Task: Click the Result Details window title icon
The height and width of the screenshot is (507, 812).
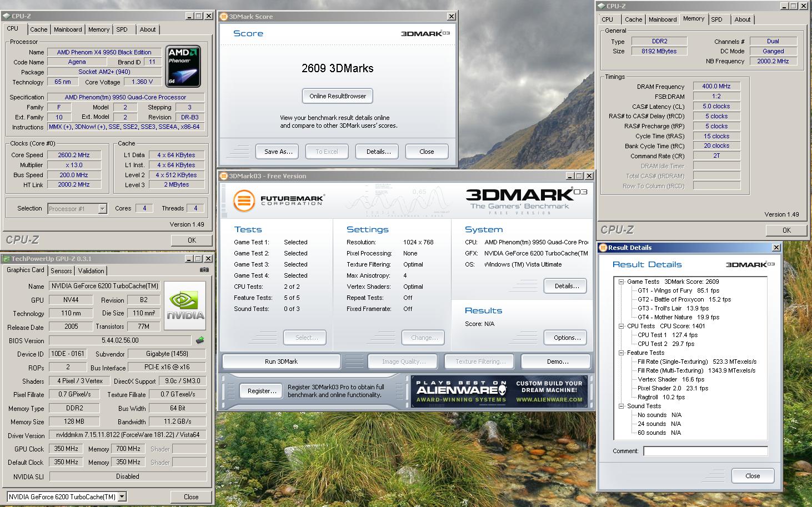Action: pos(603,248)
